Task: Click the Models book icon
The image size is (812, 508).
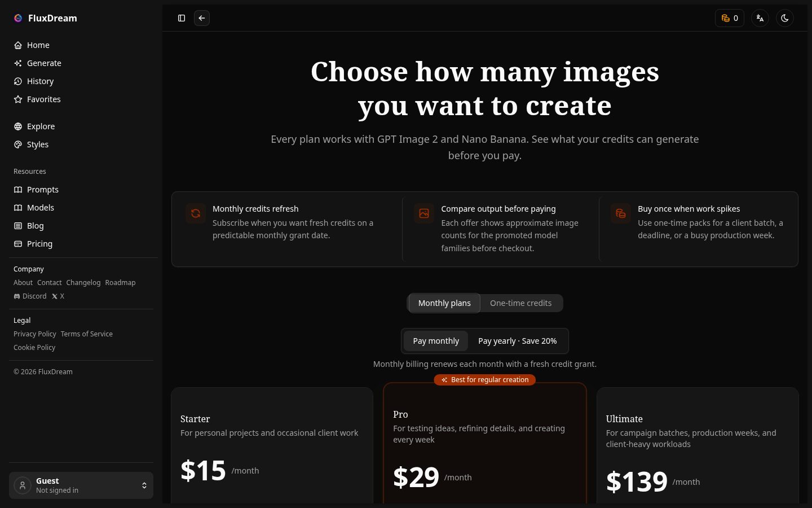Action: click(18, 208)
